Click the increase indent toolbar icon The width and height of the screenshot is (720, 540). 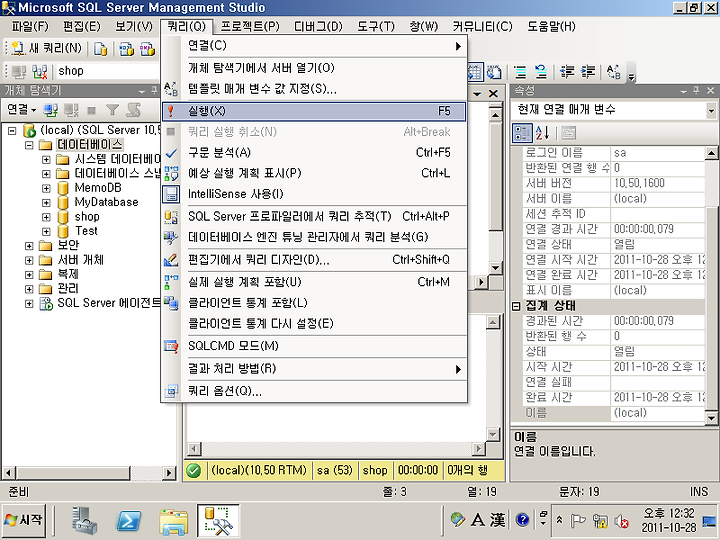(588, 72)
